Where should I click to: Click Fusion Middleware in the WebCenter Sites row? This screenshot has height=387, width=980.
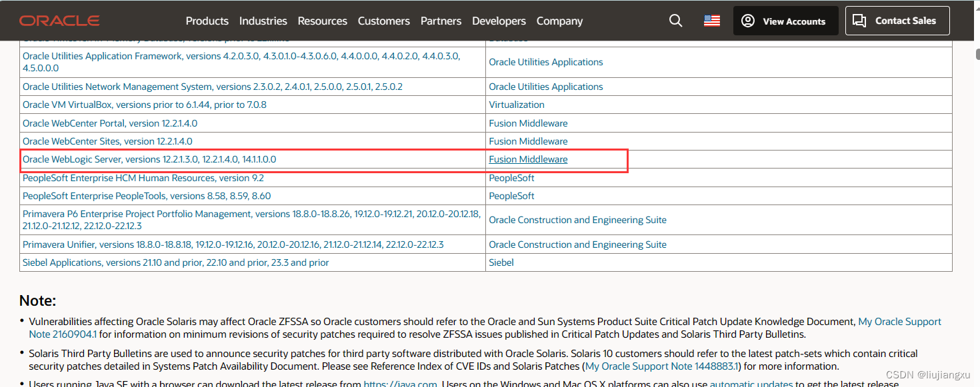(529, 141)
